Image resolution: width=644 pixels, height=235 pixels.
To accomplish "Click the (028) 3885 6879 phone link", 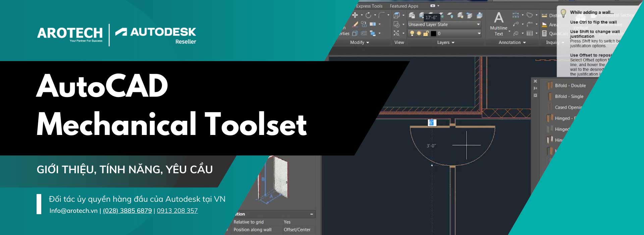I will (x=127, y=210).
